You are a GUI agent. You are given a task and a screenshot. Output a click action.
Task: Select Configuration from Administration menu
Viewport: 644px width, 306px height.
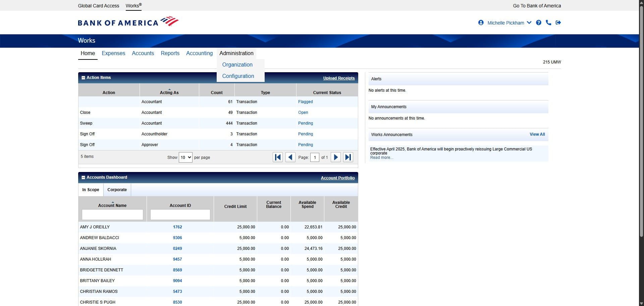point(238,76)
